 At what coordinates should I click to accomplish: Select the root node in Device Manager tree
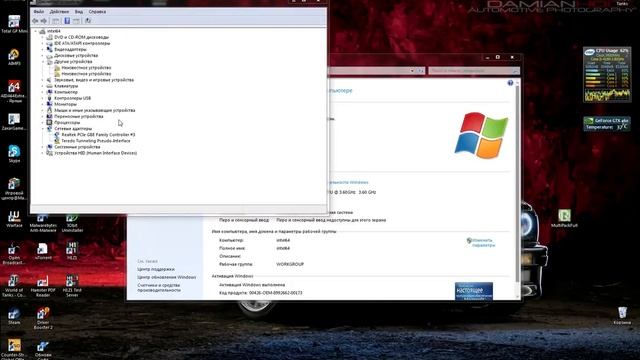coord(53,31)
